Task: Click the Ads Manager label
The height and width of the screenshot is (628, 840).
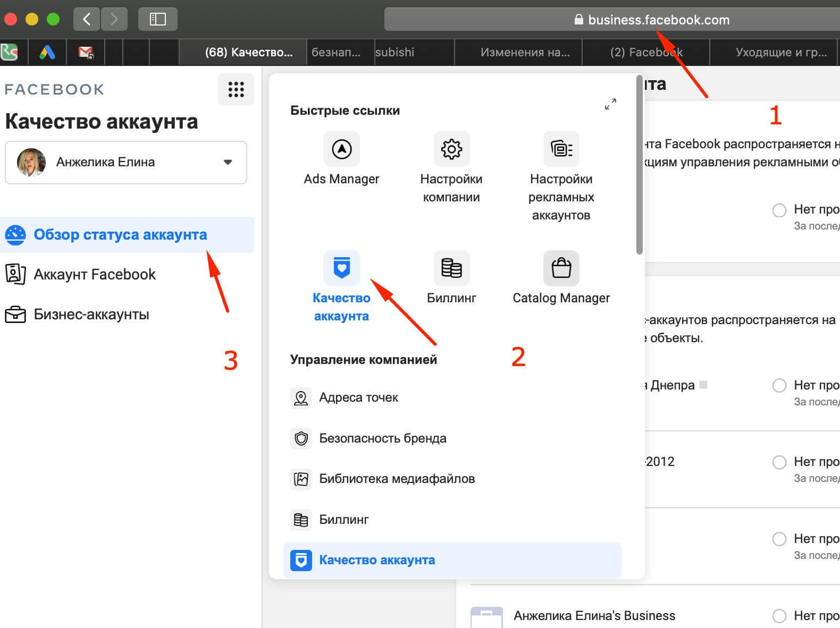Action: click(342, 179)
